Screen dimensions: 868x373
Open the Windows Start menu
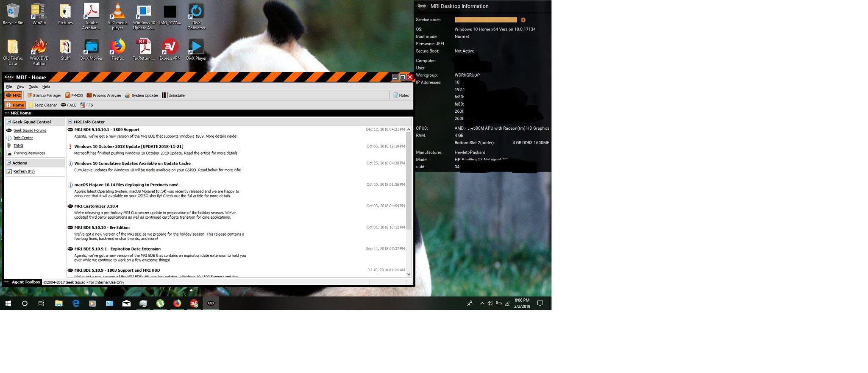(x=8, y=303)
